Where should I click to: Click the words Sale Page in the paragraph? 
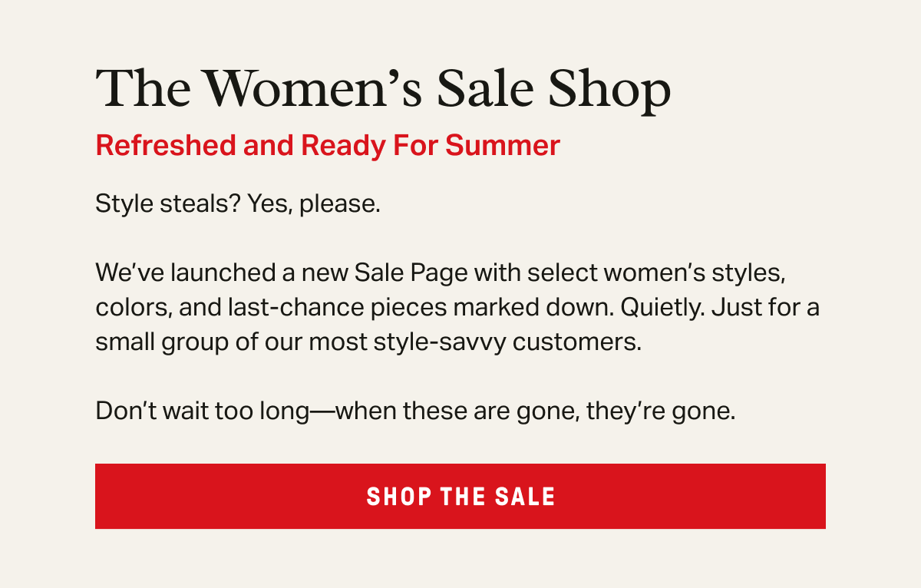pos(411,273)
